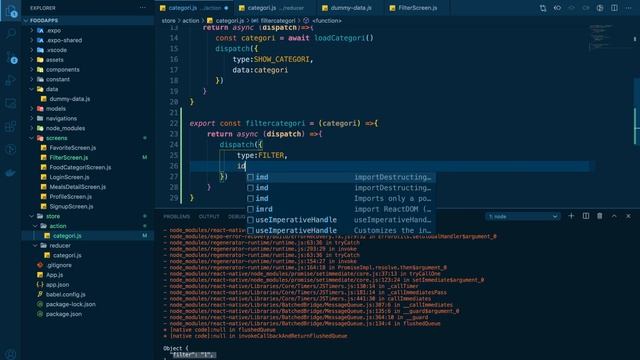Viewport: 640px width, 360px height.
Task: Split the terminal panel
Action: 586,216
